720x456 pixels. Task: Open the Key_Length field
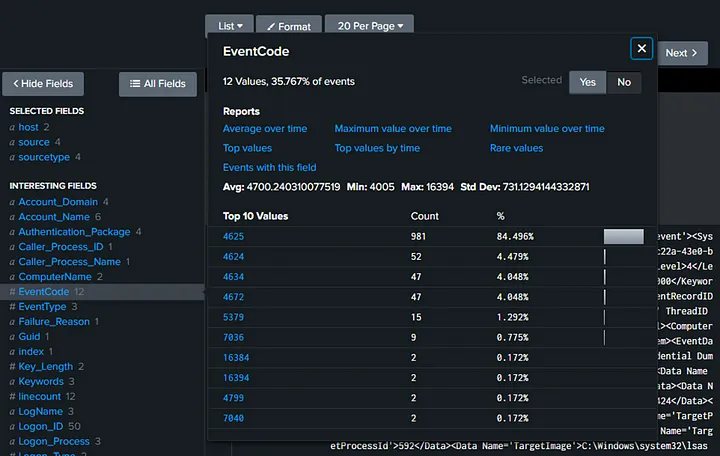(45, 366)
